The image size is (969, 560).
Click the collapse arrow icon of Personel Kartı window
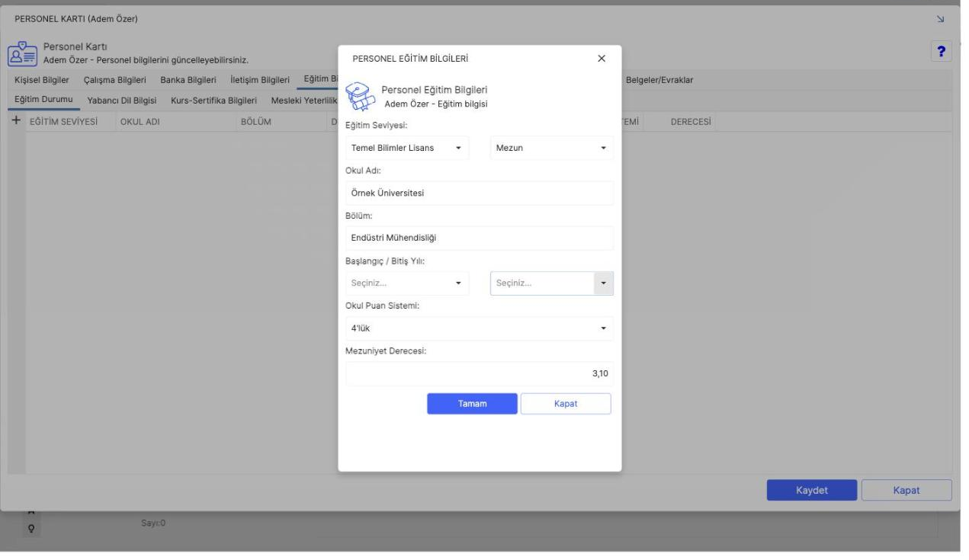point(939,18)
